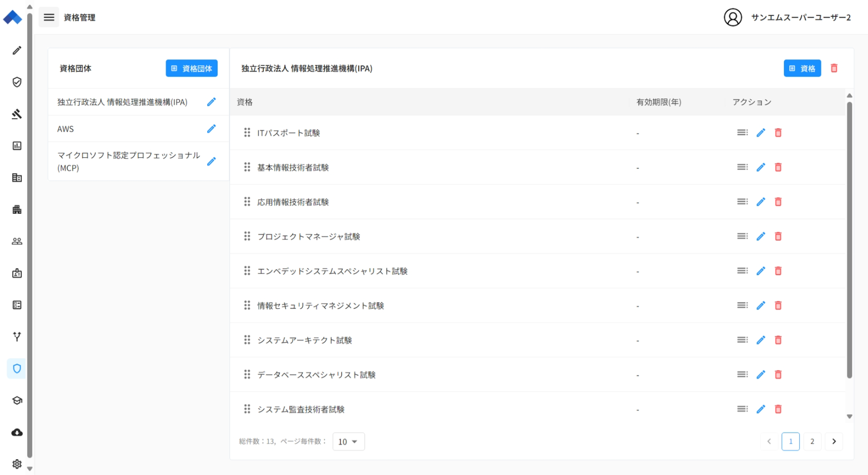This screenshot has width=868, height=475.
Task: Delete the プロジェクトマネージャ試験 row
Action: pyautogui.click(x=778, y=236)
